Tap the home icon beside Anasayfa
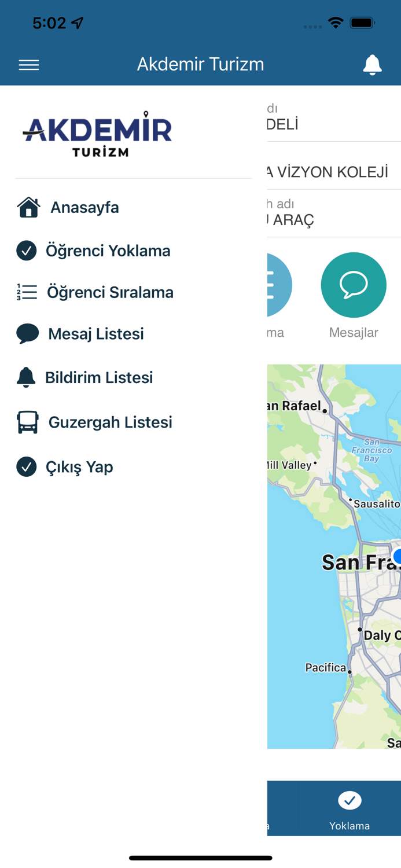The image size is (401, 868). coord(28,207)
